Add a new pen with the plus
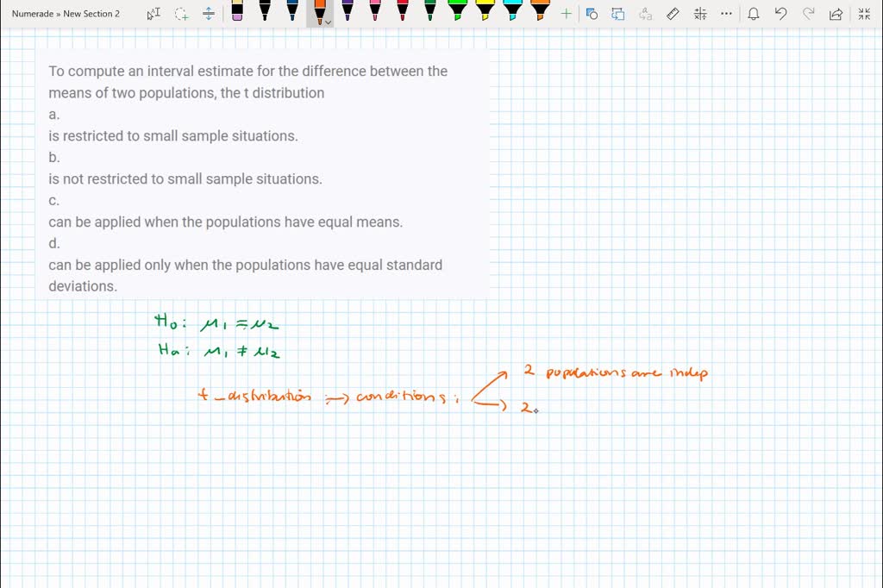The image size is (883, 588). point(566,14)
